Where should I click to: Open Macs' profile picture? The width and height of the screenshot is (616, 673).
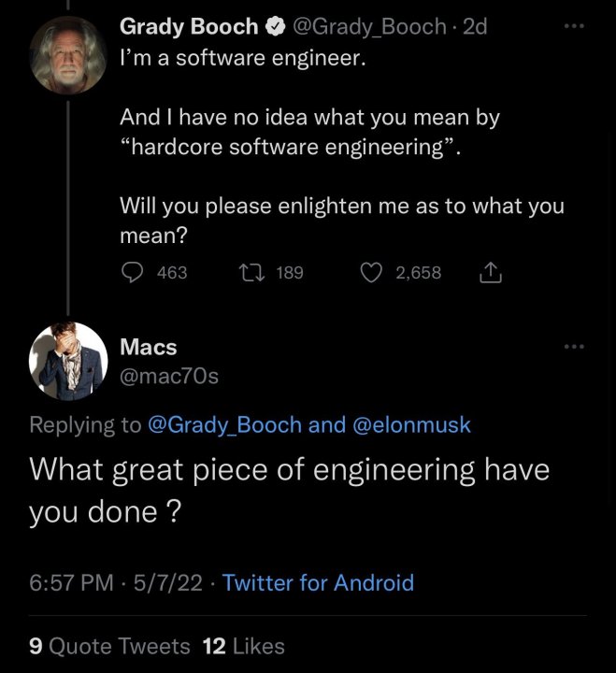tap(68, 362)
